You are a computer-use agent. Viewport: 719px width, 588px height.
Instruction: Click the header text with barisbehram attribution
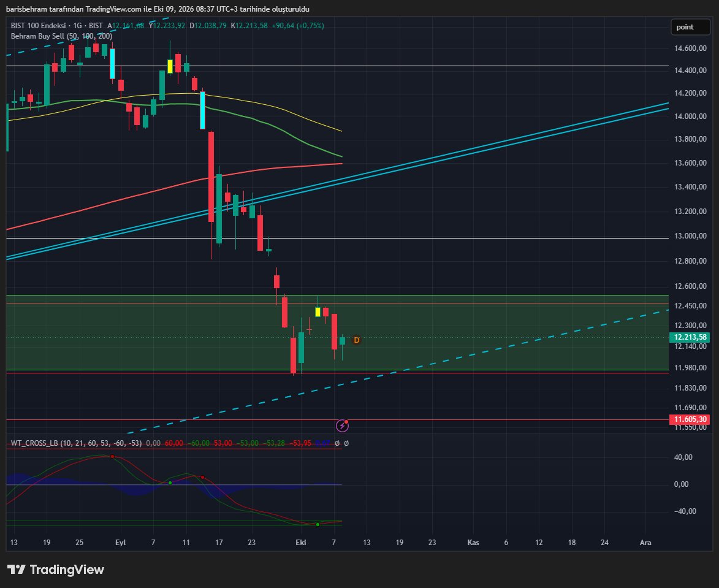pos(158,9)
